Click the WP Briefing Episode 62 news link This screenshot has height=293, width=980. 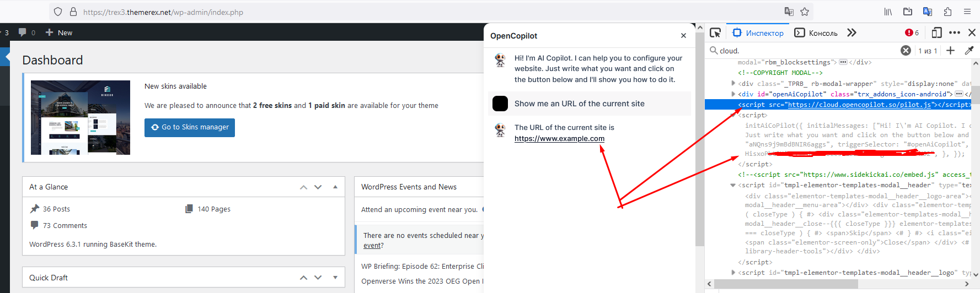422,267
